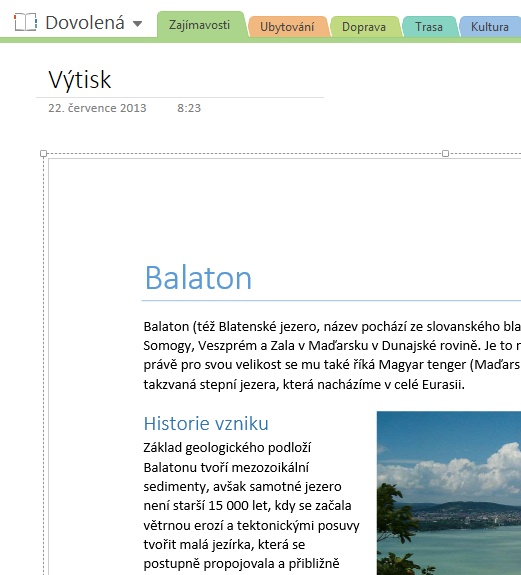Image resolution: width=521 pixels, height=575 pixels.
Task: Click the notebook icon beside Dovolená
Action: tap(25, 22)
